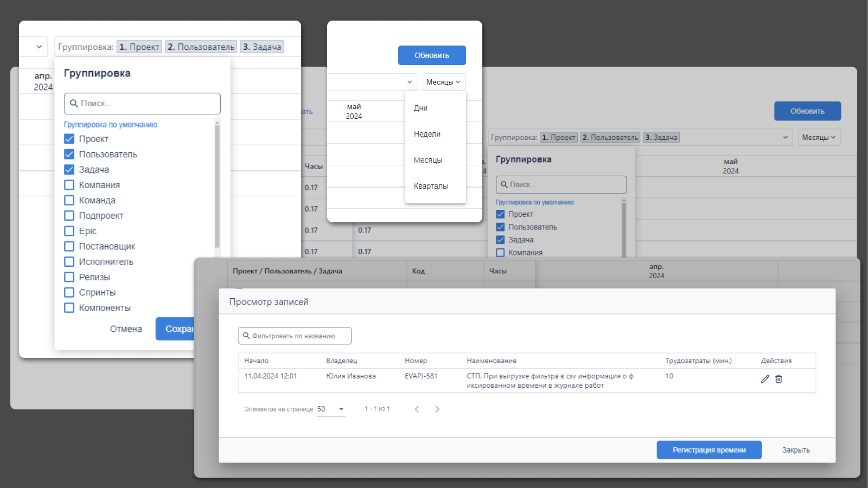Tick the Epic grouping checkbox

[x=69, y=231]
